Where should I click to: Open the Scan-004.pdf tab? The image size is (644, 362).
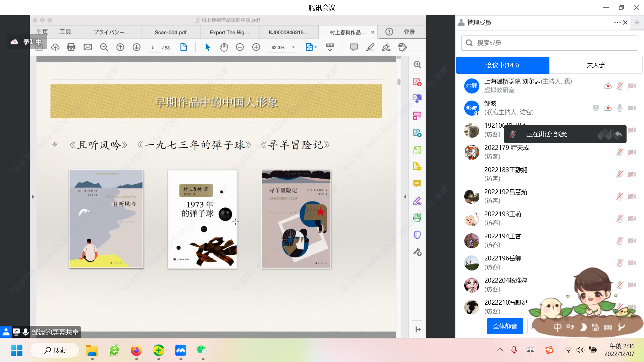(x=170, y=33)
